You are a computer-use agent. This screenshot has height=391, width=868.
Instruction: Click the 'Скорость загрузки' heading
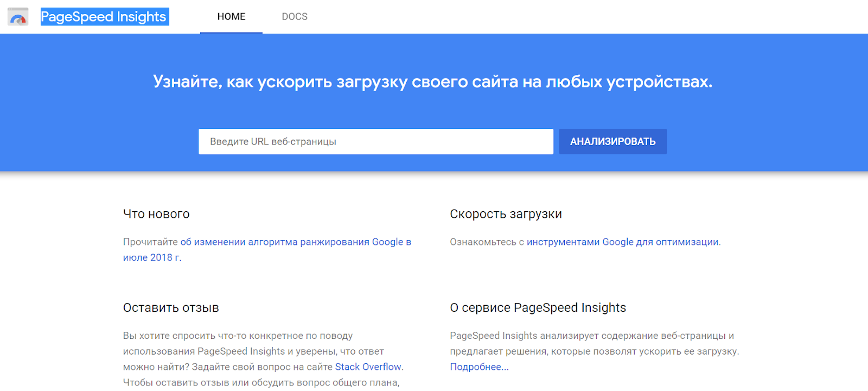506,214
